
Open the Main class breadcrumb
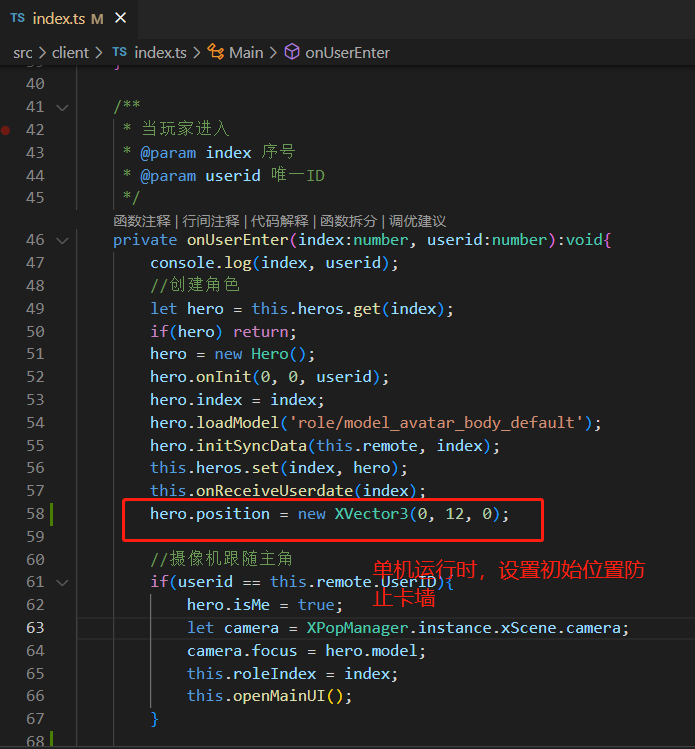point(246,53)
